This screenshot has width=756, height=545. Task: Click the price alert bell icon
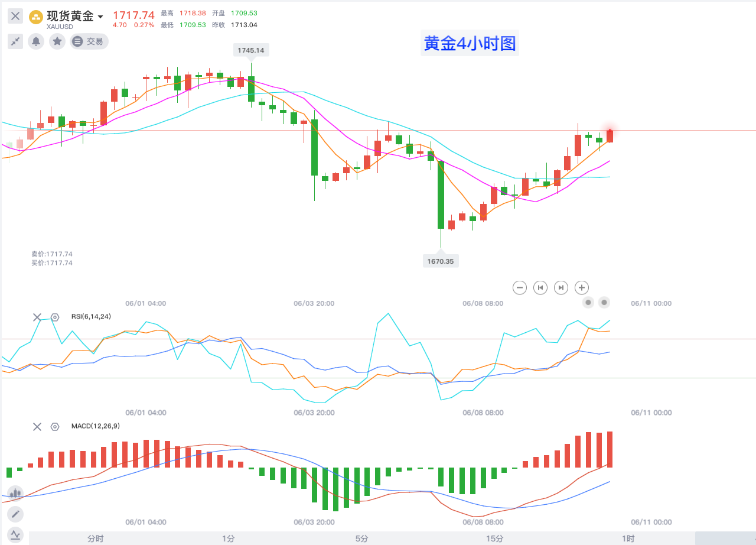click(36, 41)
